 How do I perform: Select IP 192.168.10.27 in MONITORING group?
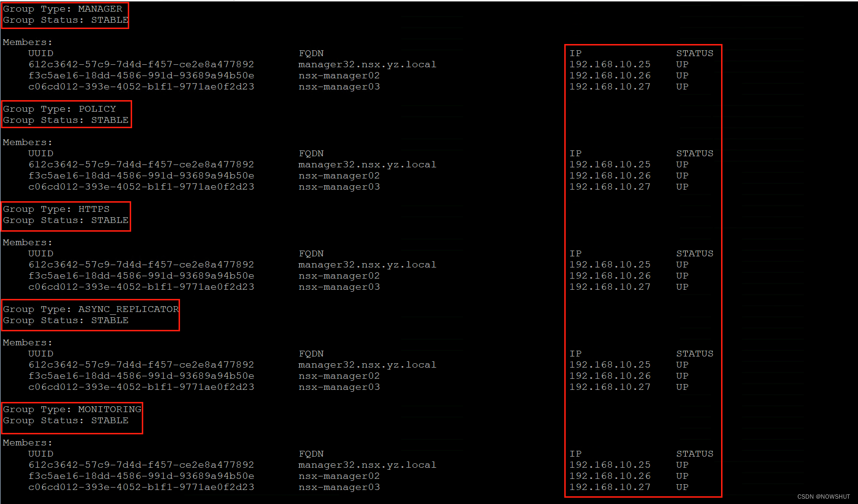click(x=610, y=487)
